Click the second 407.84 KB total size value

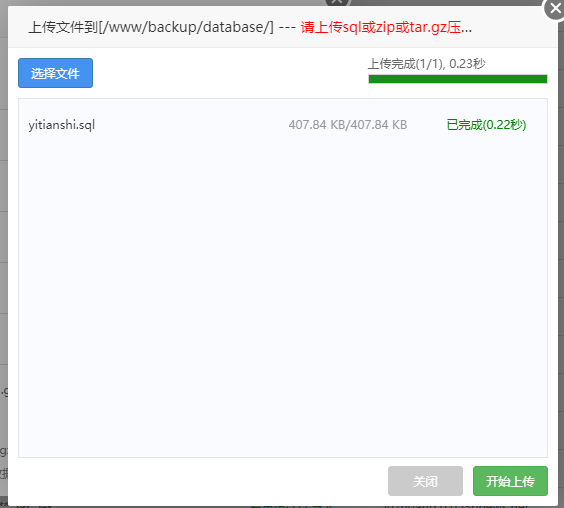379,125
